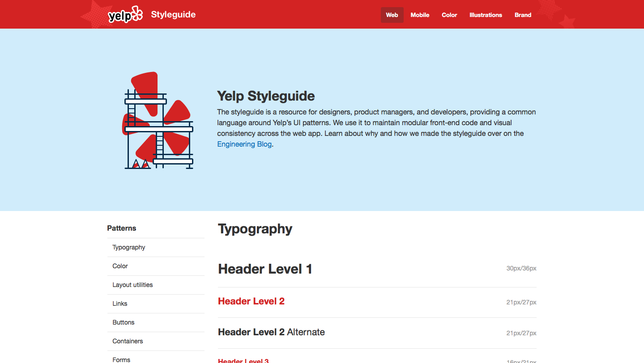Click the Header Level 1 sample
The width and height of the screenshot is (644, 363).
coord(265,269)
